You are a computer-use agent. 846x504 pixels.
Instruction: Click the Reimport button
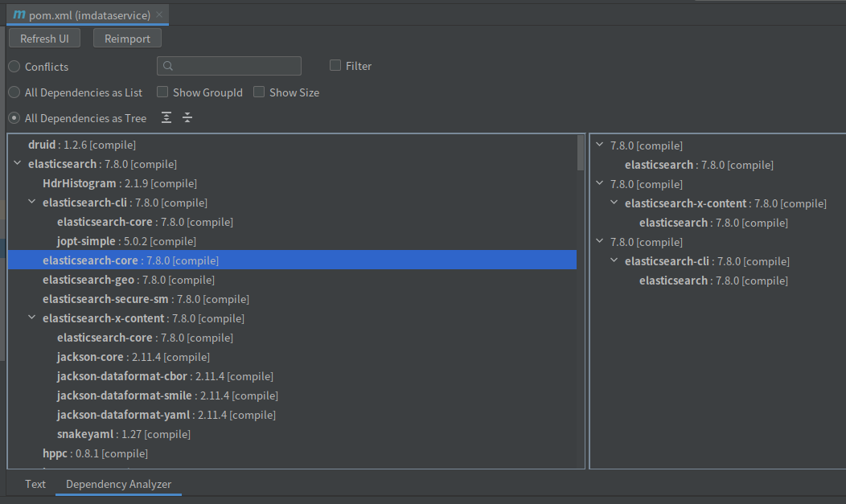pyautogui.click(x=127, y=39)
